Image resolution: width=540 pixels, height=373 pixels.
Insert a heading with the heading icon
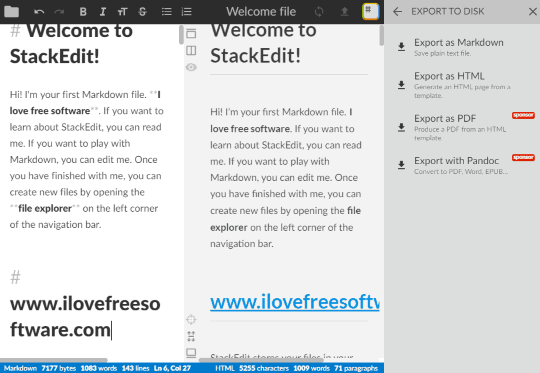[122, 12]
